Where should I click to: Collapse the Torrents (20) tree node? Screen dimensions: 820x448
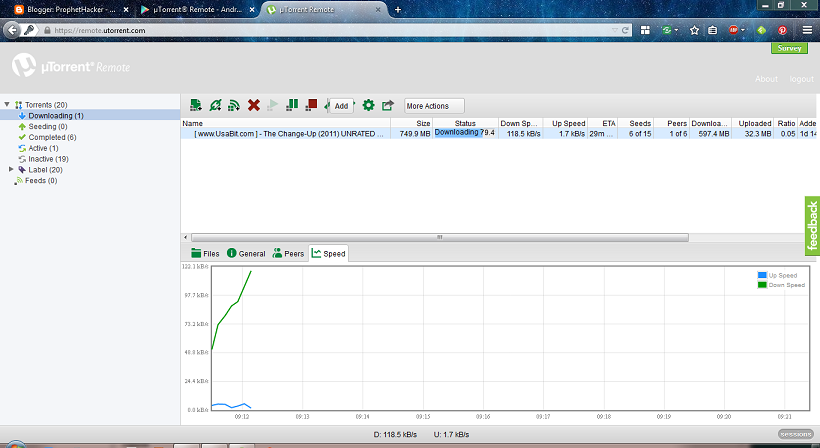[7, 105]
